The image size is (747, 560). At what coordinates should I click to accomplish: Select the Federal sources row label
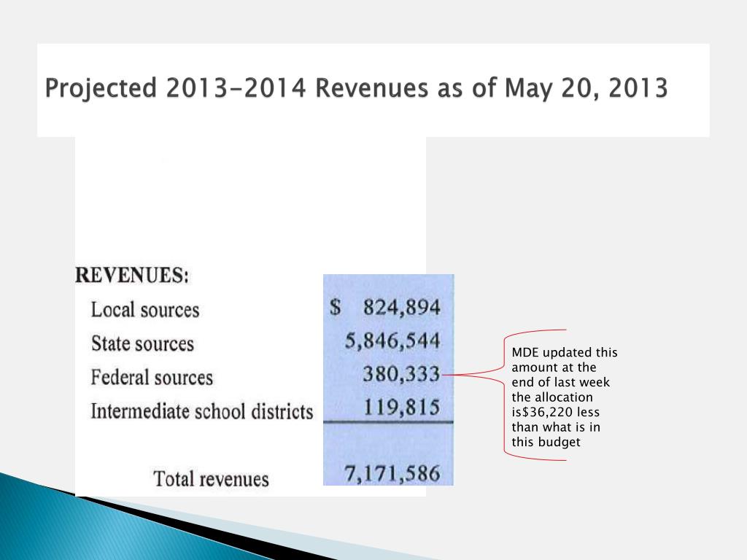coord(152,378)
